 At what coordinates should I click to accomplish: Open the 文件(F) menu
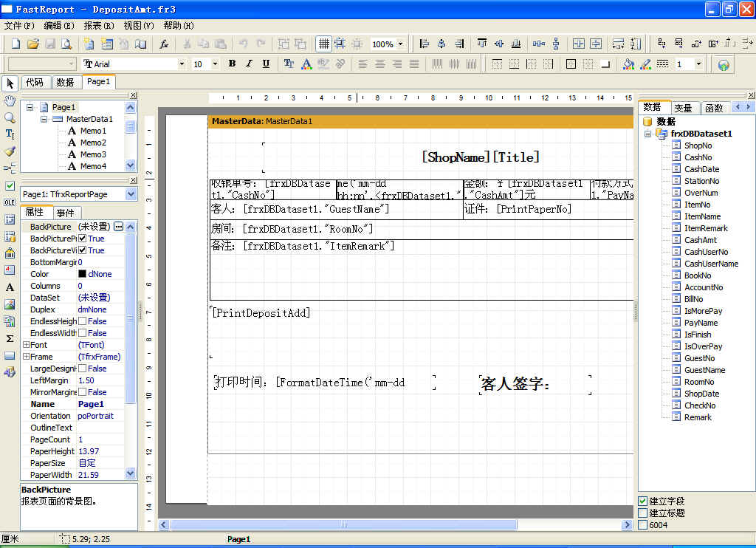point(19,26)
